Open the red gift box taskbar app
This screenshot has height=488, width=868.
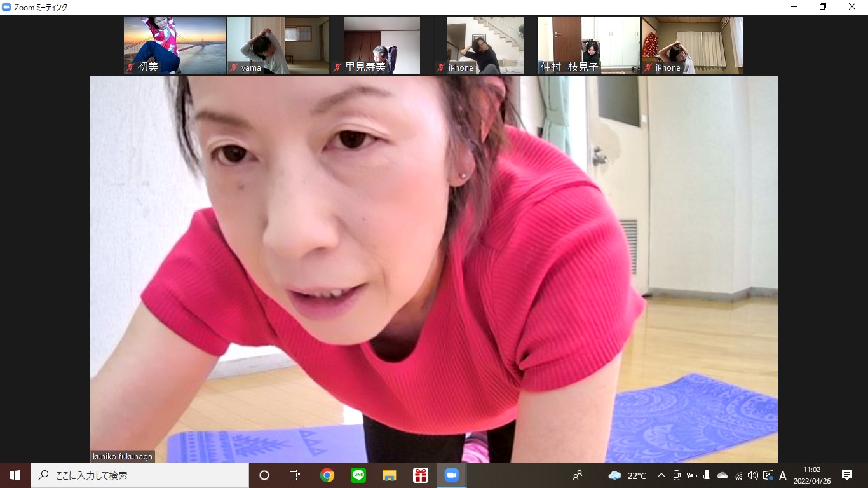pos(420,475)
